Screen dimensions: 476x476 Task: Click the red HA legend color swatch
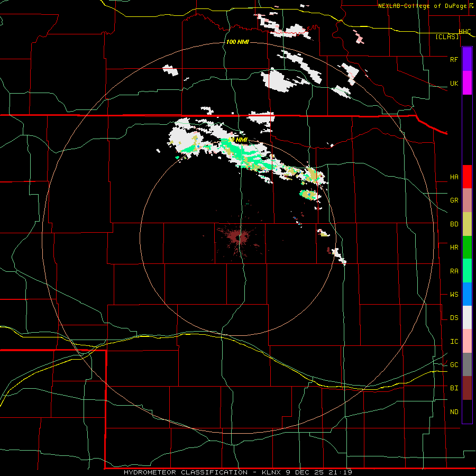(467, 177)
